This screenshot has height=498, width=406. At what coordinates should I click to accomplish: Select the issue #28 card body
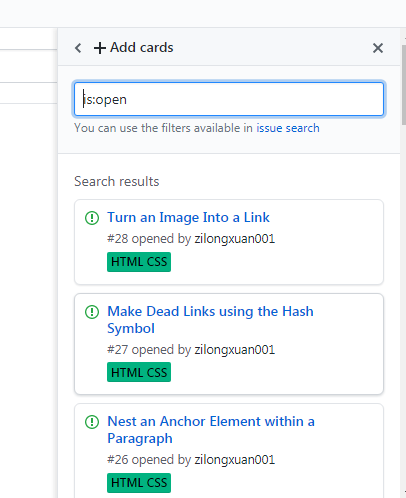(x=229, y=242)
